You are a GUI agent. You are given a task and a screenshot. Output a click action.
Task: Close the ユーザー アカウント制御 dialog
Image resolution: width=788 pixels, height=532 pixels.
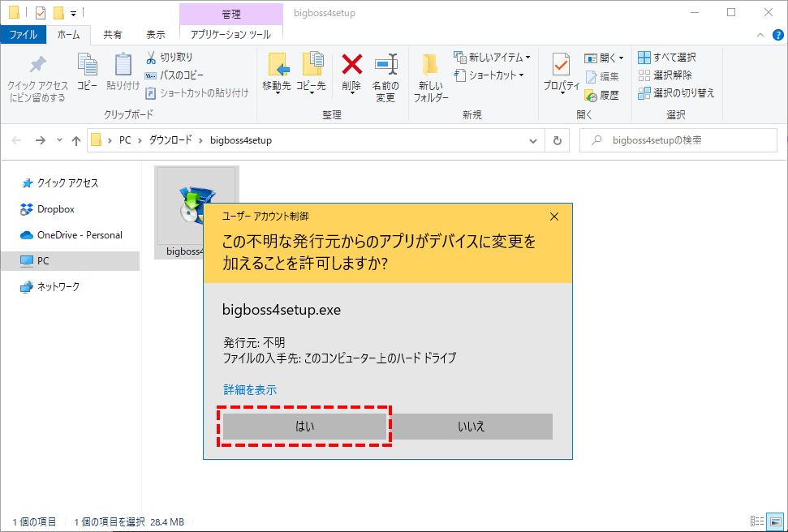553,217
